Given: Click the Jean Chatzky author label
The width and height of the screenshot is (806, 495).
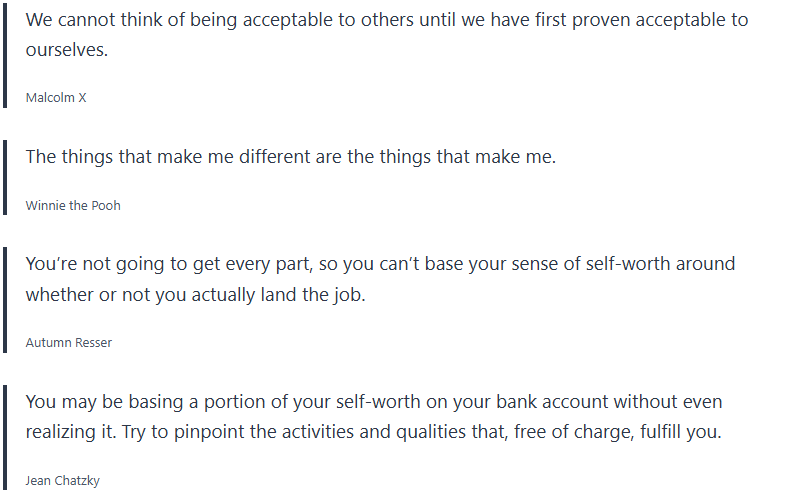Looking at the screenshot, I should pyautogui.click(x=62, y=480).
